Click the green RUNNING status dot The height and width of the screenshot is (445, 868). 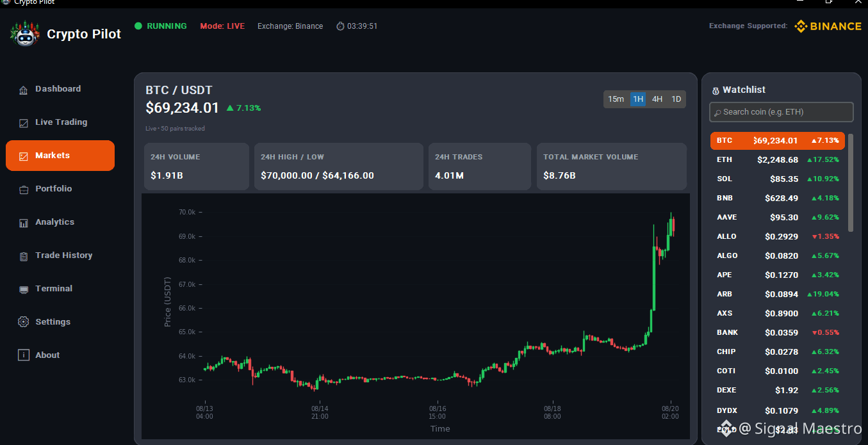click(138, 26)
